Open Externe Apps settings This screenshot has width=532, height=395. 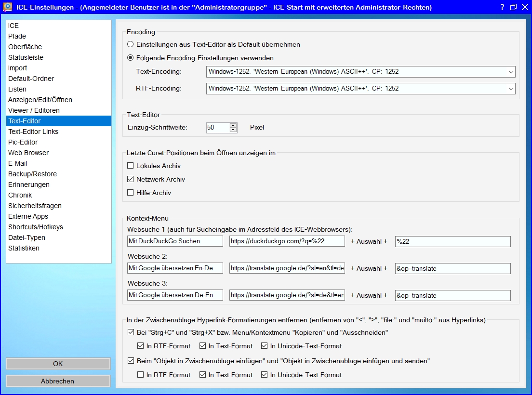(x=59, y=216)
